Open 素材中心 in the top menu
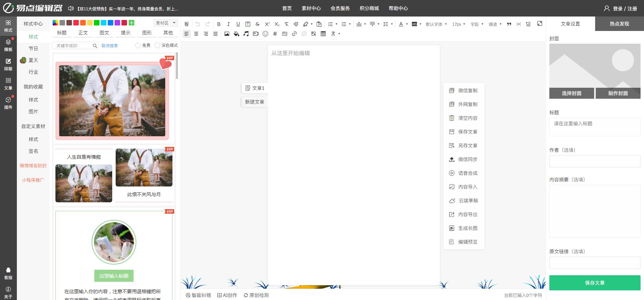This screenshot has width=644, height=300. (x=311, y=8)
